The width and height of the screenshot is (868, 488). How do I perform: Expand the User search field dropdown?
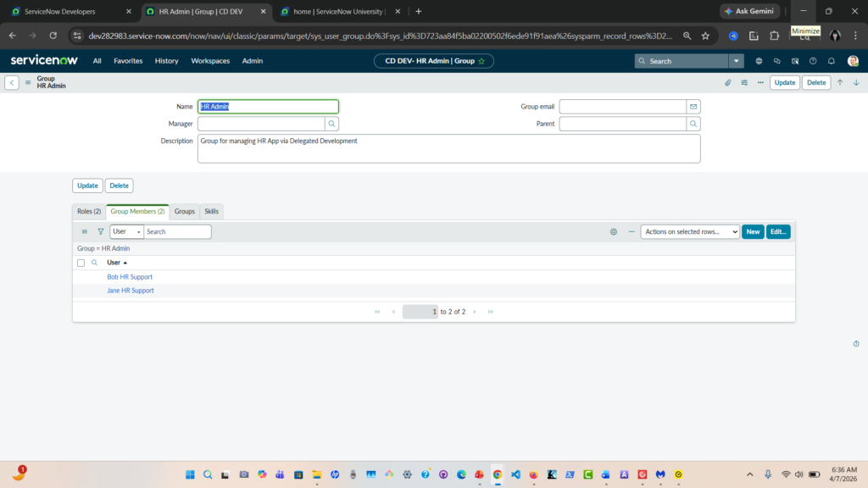[126, 231]
